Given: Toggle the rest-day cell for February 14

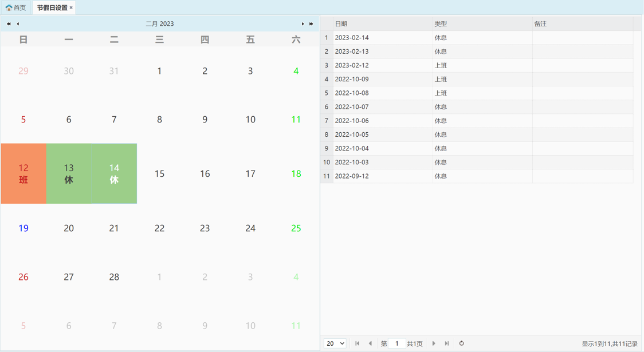Looking at the screenshot, I should point(114,173).
